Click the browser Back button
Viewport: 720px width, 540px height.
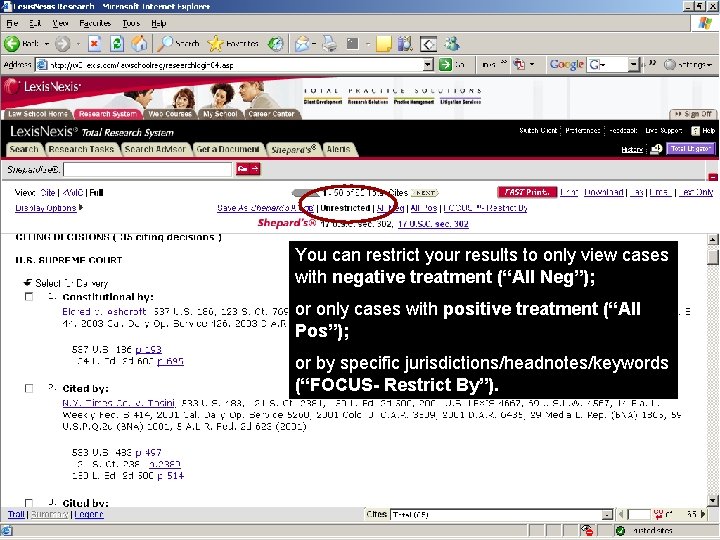point(22,44)
